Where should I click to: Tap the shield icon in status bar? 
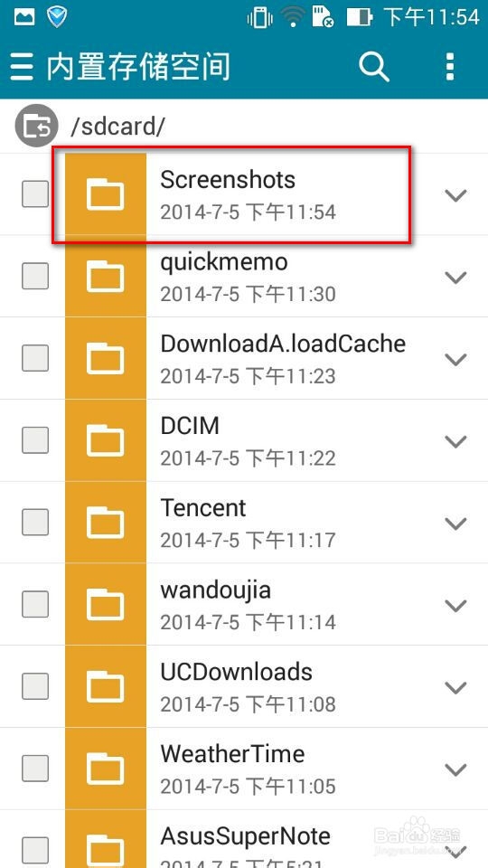pyautogui.click(x=57, y=17)
